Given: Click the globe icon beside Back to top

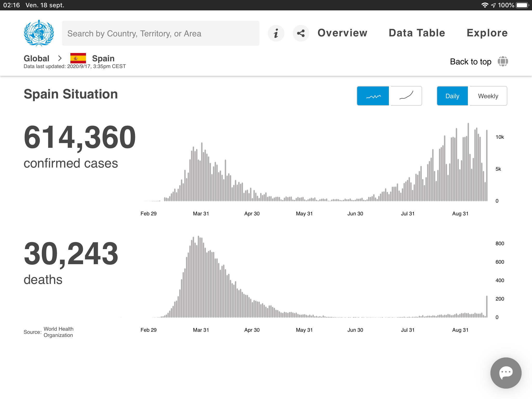Looking at the screenshot, I should (503, 62).
